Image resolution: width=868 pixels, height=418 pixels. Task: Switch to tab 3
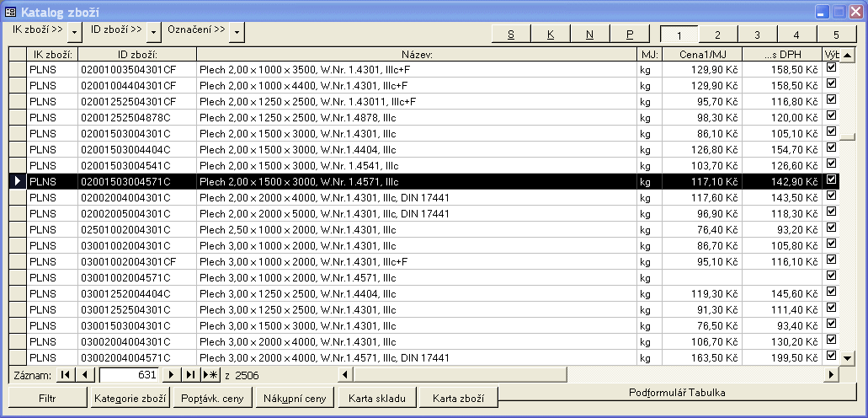click(757, 35)
